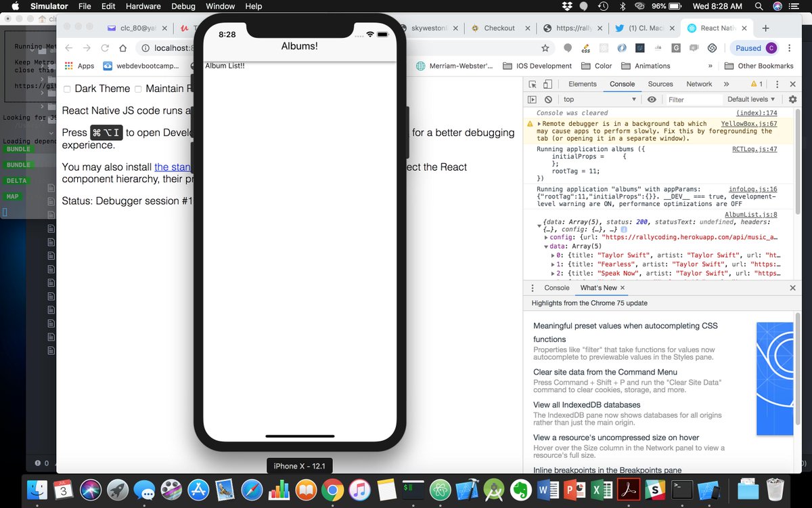The height and width of the screenshot is (508, 812).
Task: Clear the console with the ban icon
Action: [x=548, y=100]
